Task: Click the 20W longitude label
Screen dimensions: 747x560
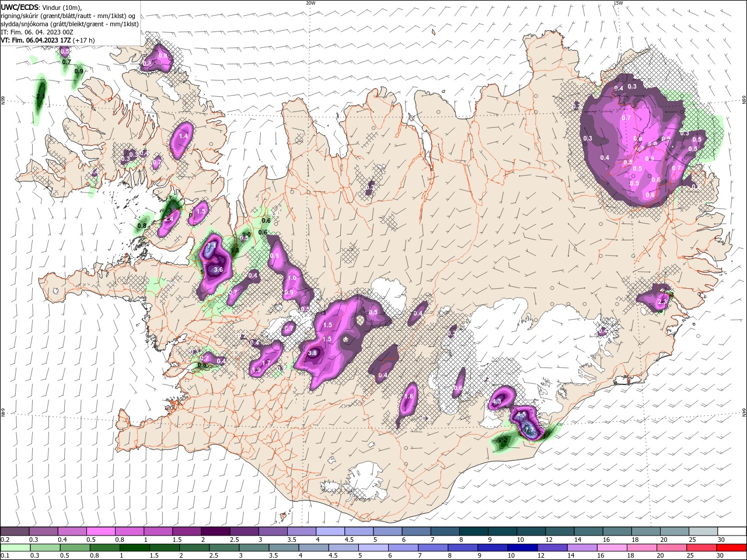Action: coord(310,3)
